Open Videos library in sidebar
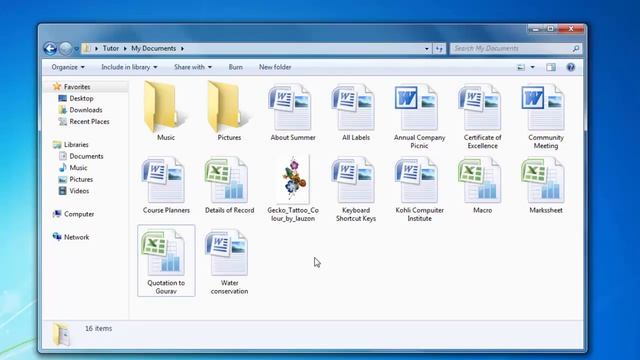 point(79,191)
